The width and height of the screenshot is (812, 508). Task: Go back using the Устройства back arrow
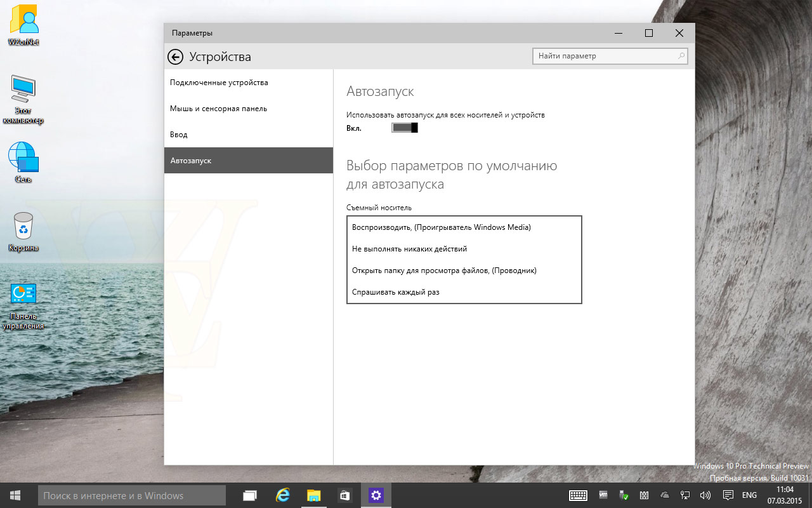176,57
